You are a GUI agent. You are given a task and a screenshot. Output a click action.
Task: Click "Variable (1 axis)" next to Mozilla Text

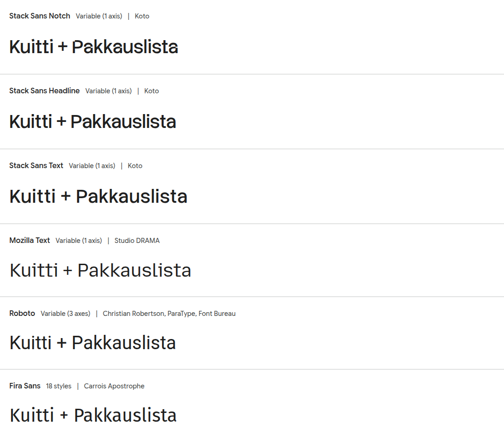point(79,241)
